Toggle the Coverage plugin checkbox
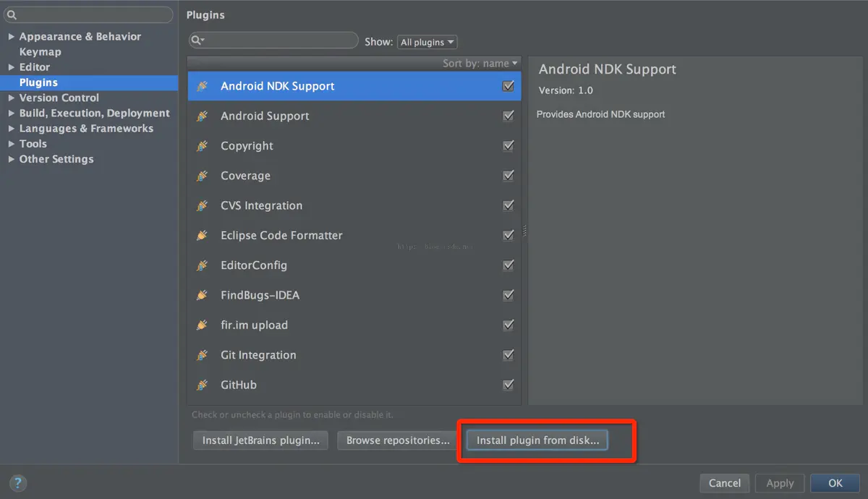 (508, 176)
